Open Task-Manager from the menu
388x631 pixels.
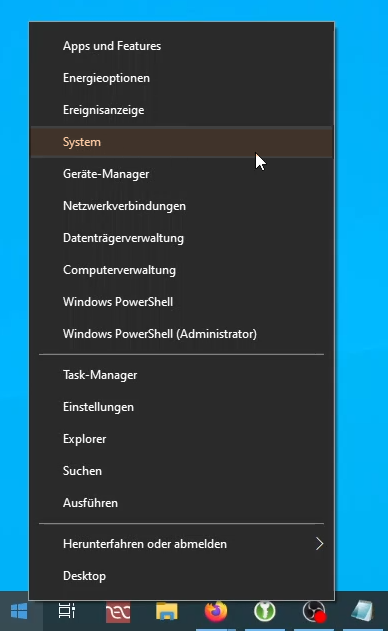[182, 375]
